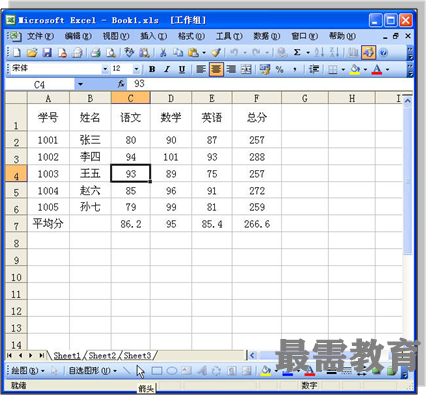This screenshot has width=427, height=395.
Task: Toggle Align Left
Action: tap(201, 69)
